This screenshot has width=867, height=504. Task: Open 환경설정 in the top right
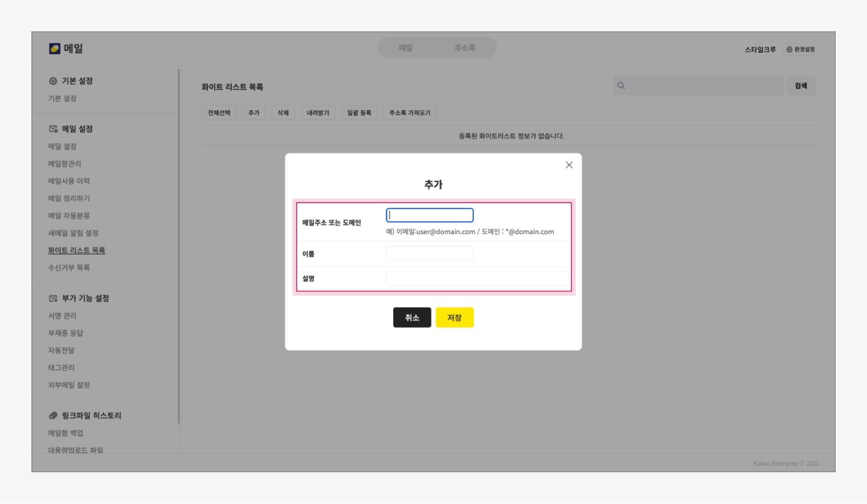coord(801,50)
